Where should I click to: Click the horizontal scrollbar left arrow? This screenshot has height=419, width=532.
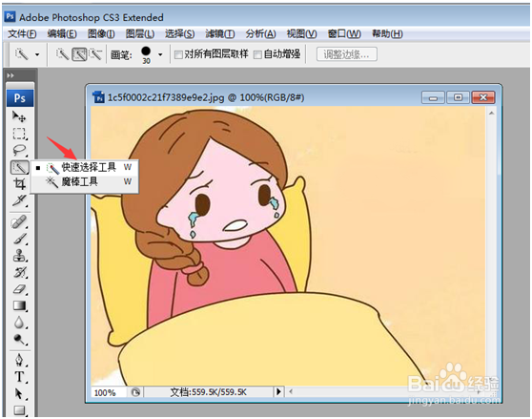point(291,392)
